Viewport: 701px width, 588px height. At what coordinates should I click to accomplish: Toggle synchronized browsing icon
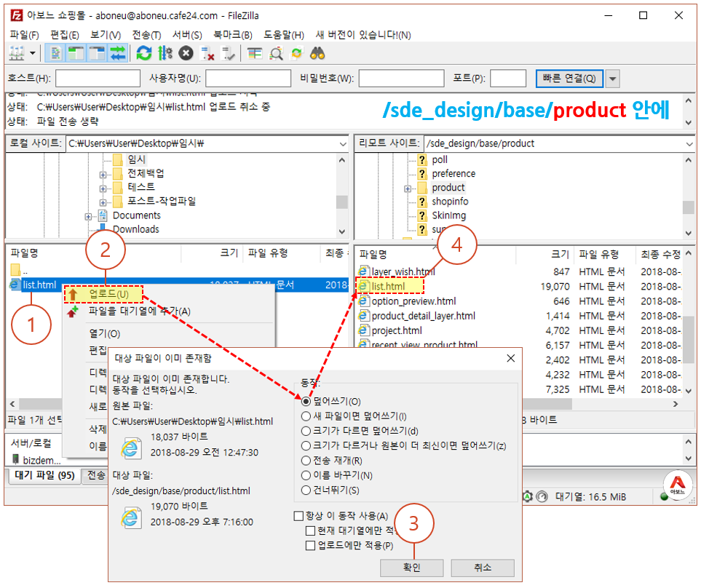tap(296, 54)
